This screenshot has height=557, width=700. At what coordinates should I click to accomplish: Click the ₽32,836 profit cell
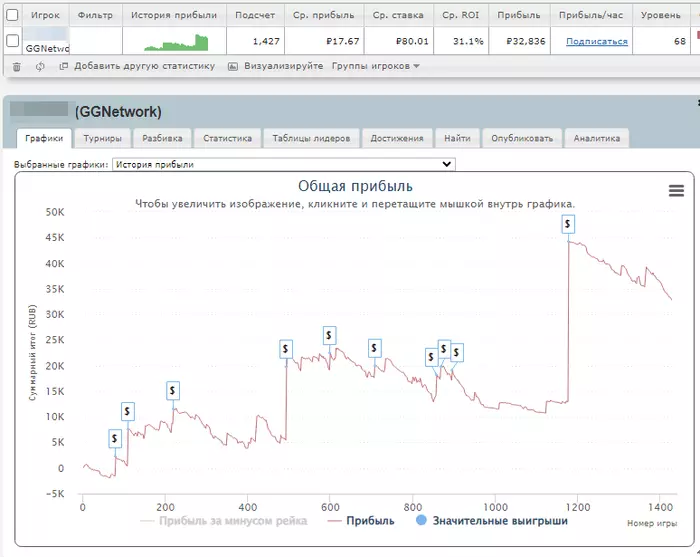coord(519,41)
